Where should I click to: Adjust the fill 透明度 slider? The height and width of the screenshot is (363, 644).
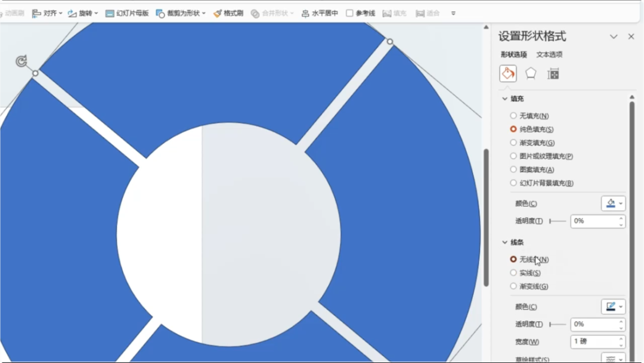558,221
